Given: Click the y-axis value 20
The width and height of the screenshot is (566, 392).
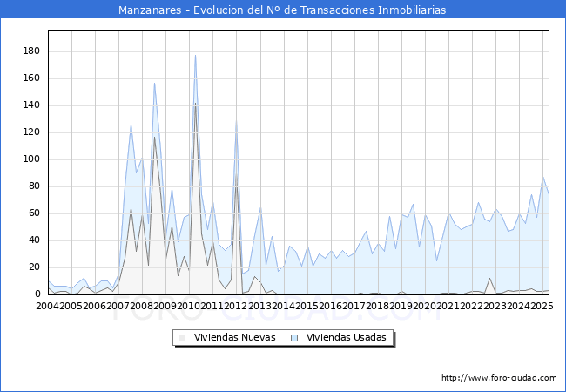Looking at the screenshot, I should (x=34, y=267).
